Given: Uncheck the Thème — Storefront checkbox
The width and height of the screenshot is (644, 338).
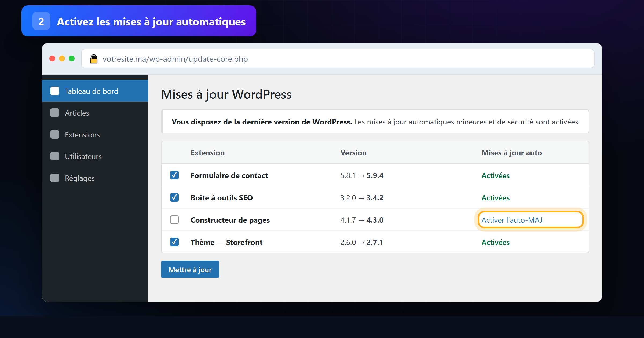Looking at the screenshot, I should point(174,242).
